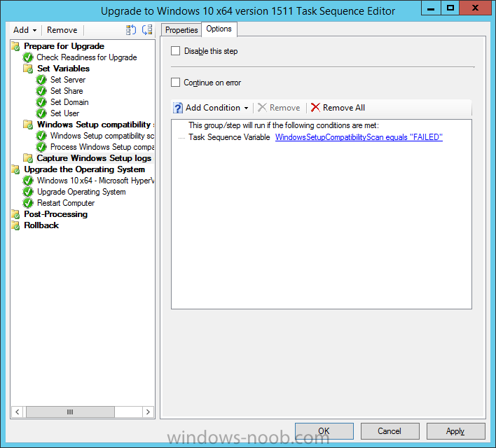
Task: Click Remove in the left toolbar
Action: point(62,30)
